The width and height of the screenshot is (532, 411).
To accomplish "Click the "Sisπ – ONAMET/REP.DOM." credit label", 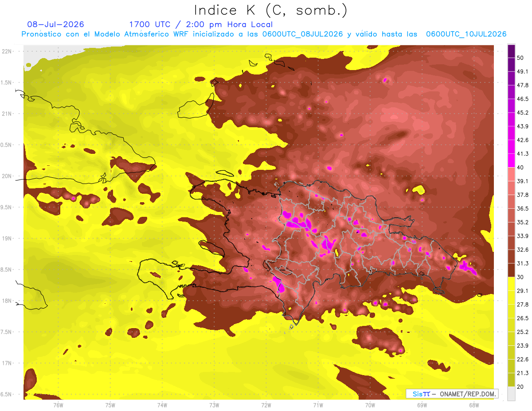I will click(452, 394).
